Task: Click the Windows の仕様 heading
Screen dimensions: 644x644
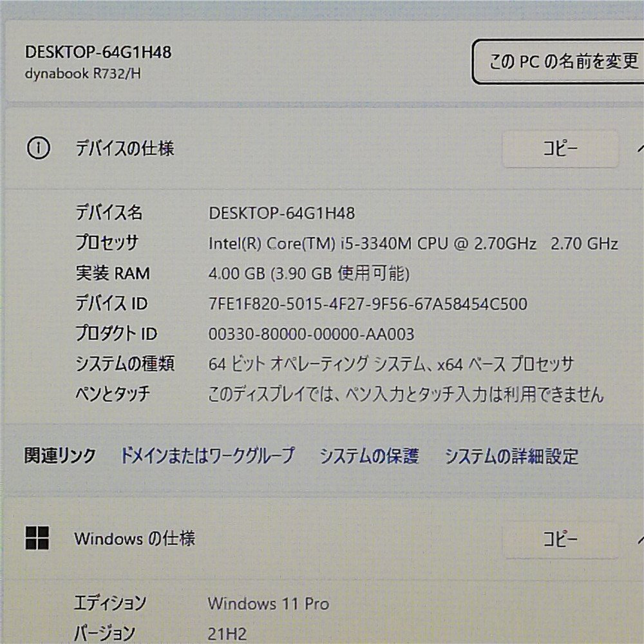Action: click(x=135, y=538)
